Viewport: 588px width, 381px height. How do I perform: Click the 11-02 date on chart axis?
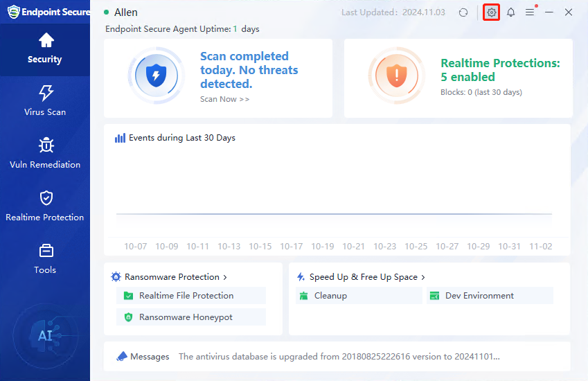(540, 247)
